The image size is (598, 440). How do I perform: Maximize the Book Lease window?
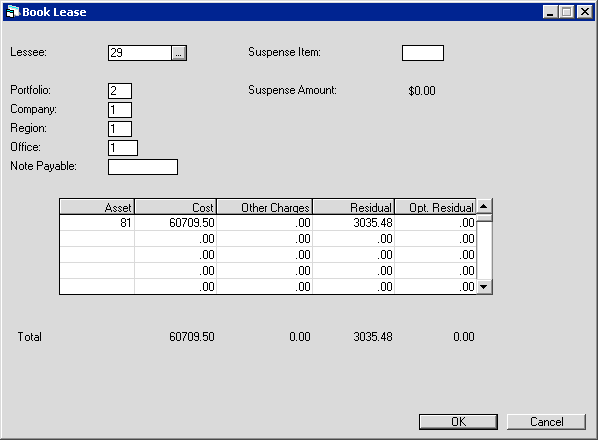click(566, 12)
